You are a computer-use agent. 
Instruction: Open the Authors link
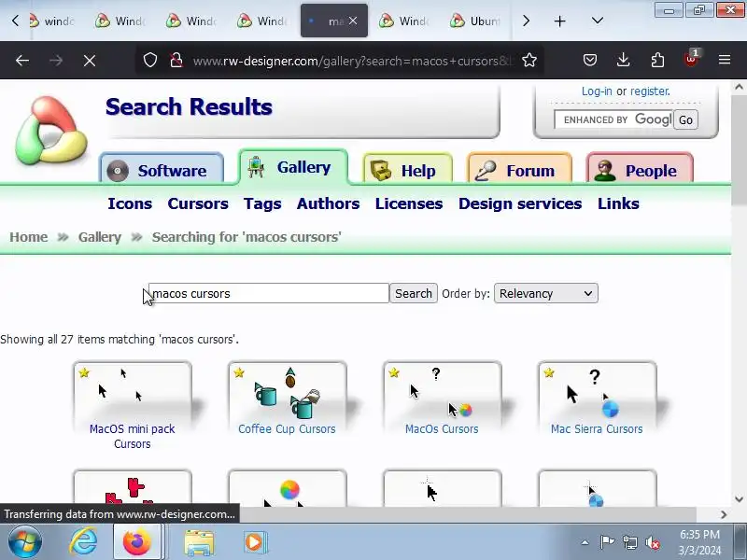click(329, 203)
